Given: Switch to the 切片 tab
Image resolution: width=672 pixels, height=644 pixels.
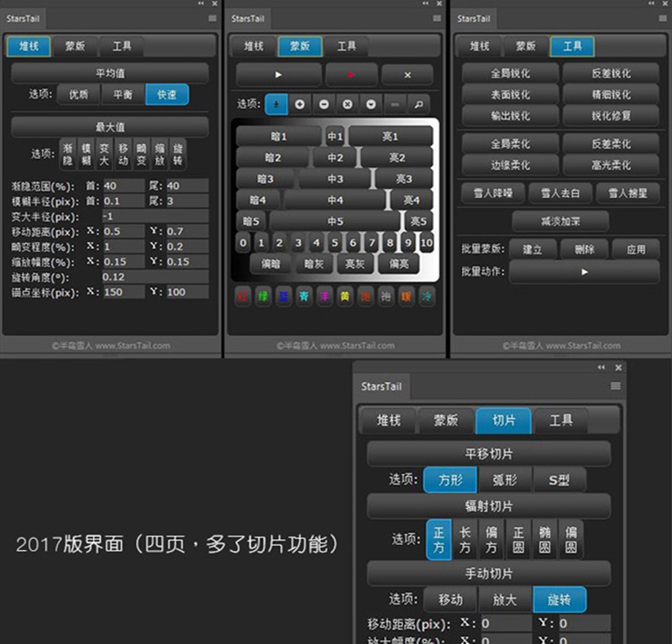Looking at the screenshot, I should (x=504, y=420).
